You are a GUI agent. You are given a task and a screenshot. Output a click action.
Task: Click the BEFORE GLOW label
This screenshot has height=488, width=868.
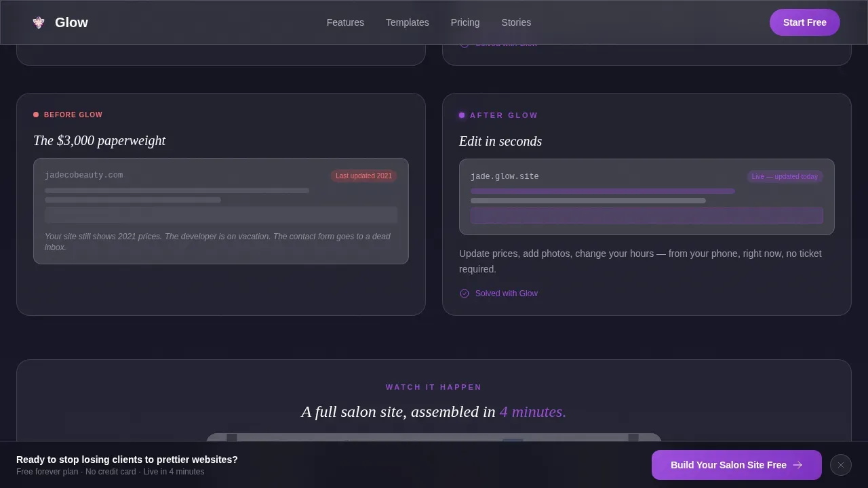(73, 115)
